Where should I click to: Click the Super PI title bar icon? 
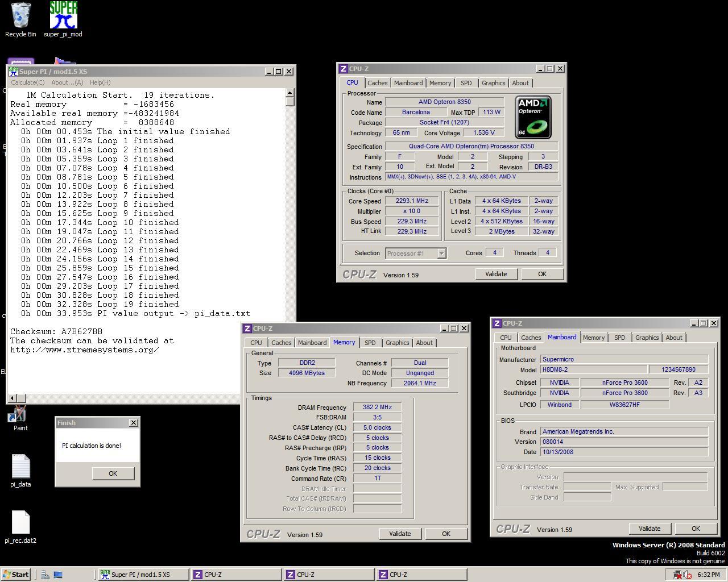tap(13, 71)
